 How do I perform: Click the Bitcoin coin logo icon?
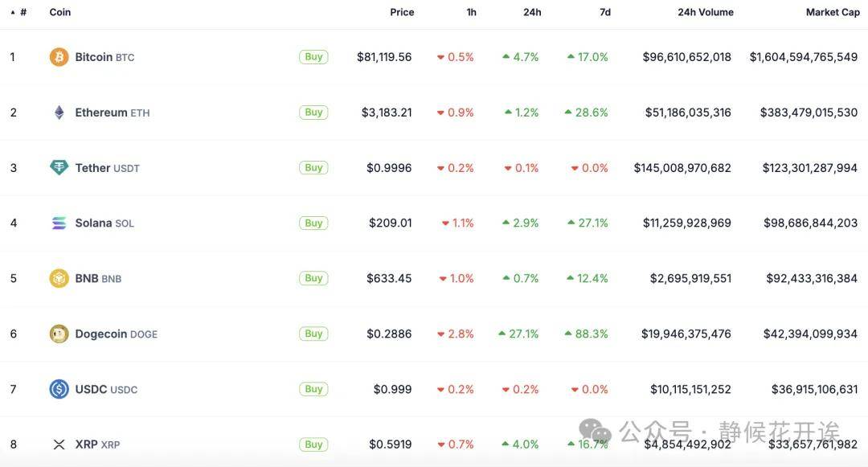click(59, 57)
